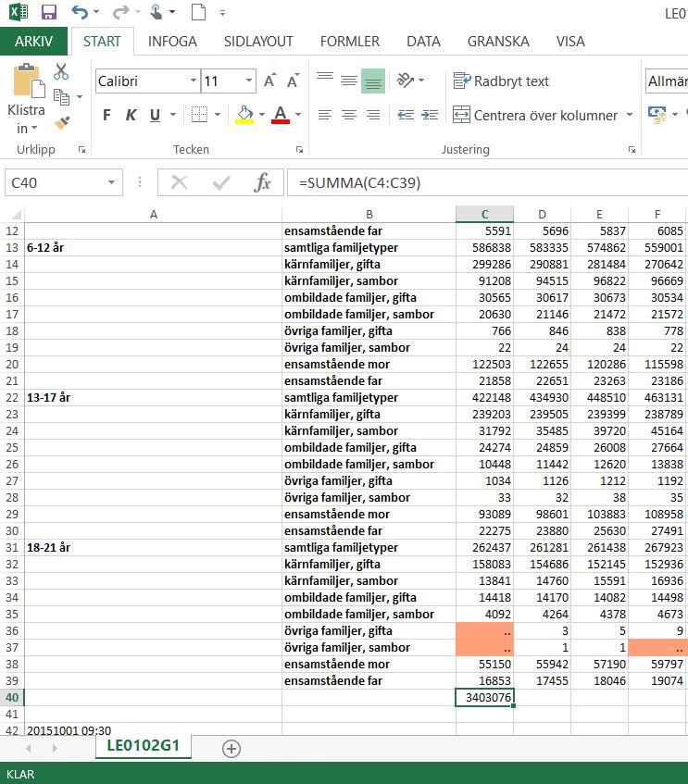The width and height of the screenshot is (688, 784).
Task: Decrease font size with smaller A
Action: pyautogui.click(x=293, y=81)
